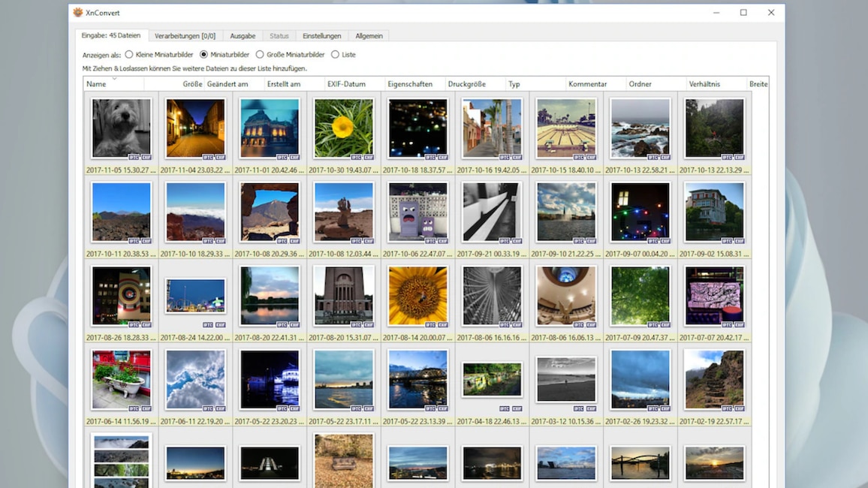Select the 2017-09-02 15.08.31 house thumbnail
This screenshot has width=868, height=488.
point(715,212)
